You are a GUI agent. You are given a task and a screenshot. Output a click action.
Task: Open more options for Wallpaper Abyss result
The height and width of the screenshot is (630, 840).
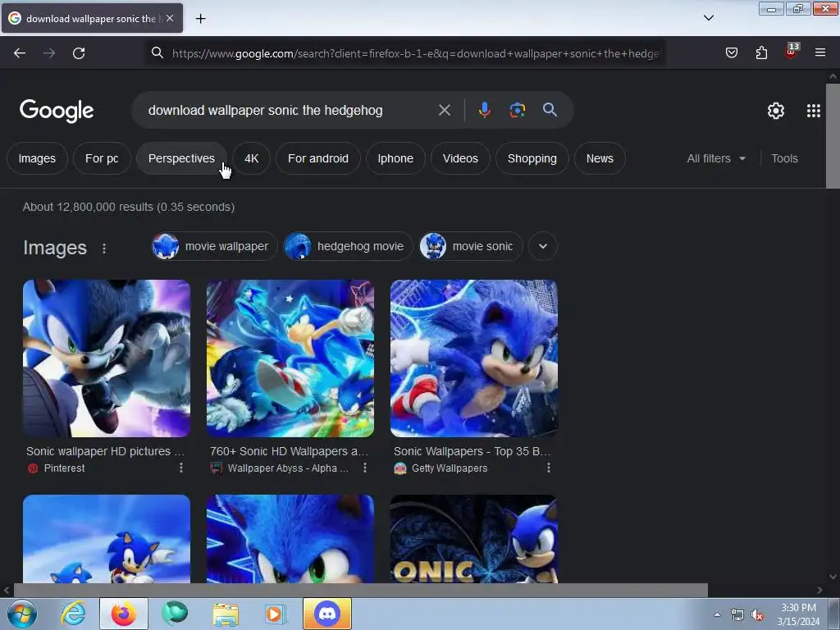coord(365,468)
